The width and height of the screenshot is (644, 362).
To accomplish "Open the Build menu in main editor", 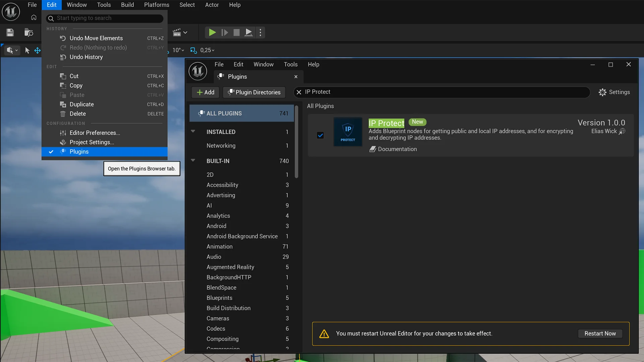I will pyautogui.click(x=127, y=5).
